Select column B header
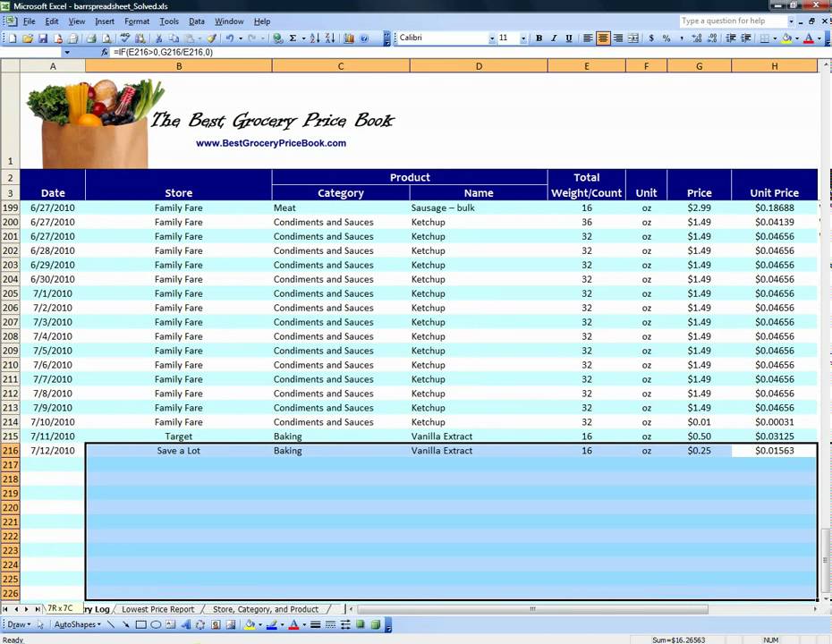832x644 pixels. (179, 66)
